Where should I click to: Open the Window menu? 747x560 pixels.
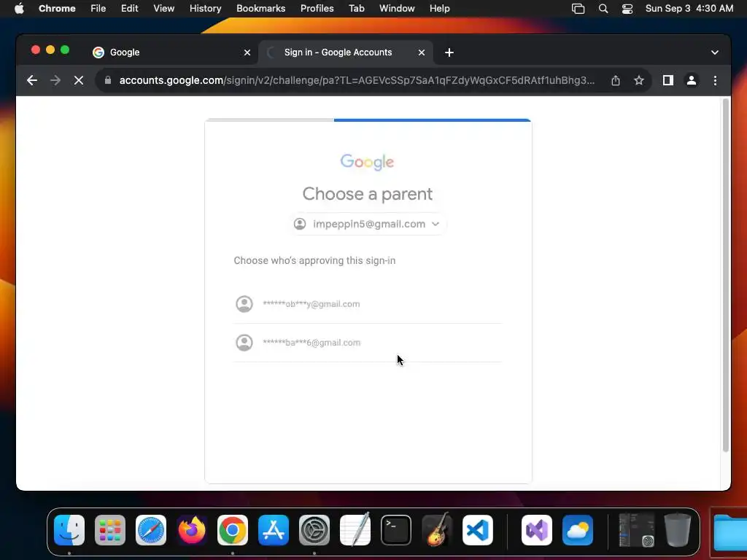tap(397, 9)
